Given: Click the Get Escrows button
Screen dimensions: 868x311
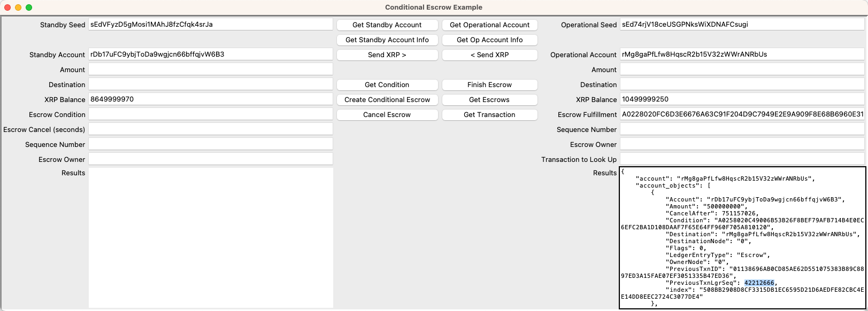Looking at the screenshot, I should coord(489,99).
